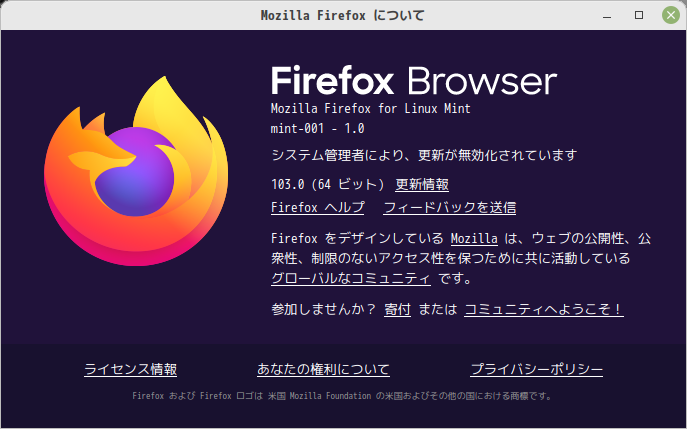Viewport: 687px width, 429px height.
Task: Open the ライセンス情報 link
Action: pos(131,369)
